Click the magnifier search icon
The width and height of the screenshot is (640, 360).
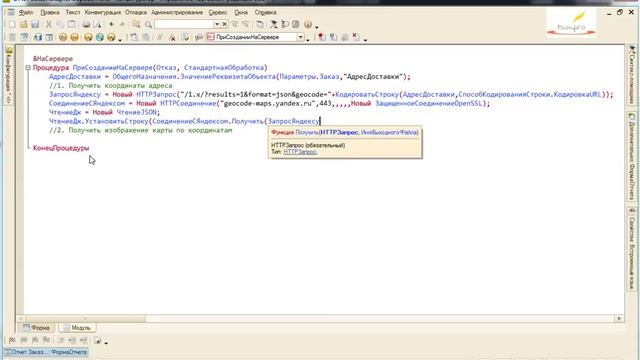coord(148,24)
